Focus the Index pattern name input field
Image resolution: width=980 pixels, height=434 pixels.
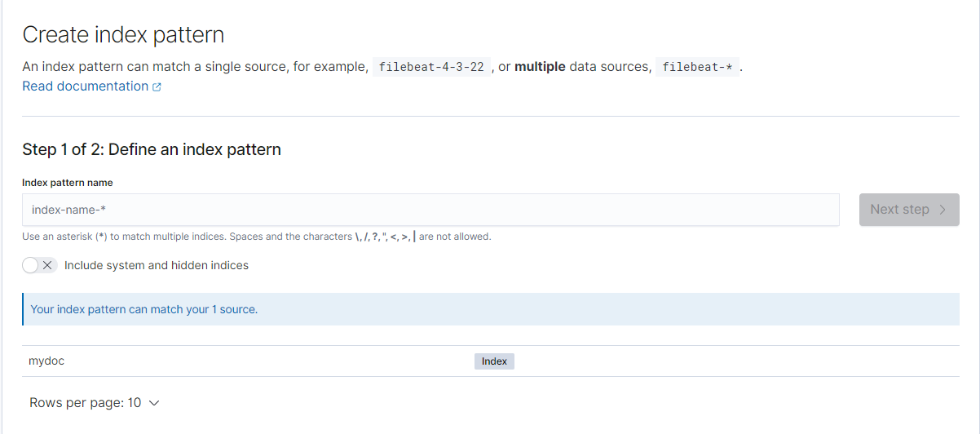tap(430, 210)
